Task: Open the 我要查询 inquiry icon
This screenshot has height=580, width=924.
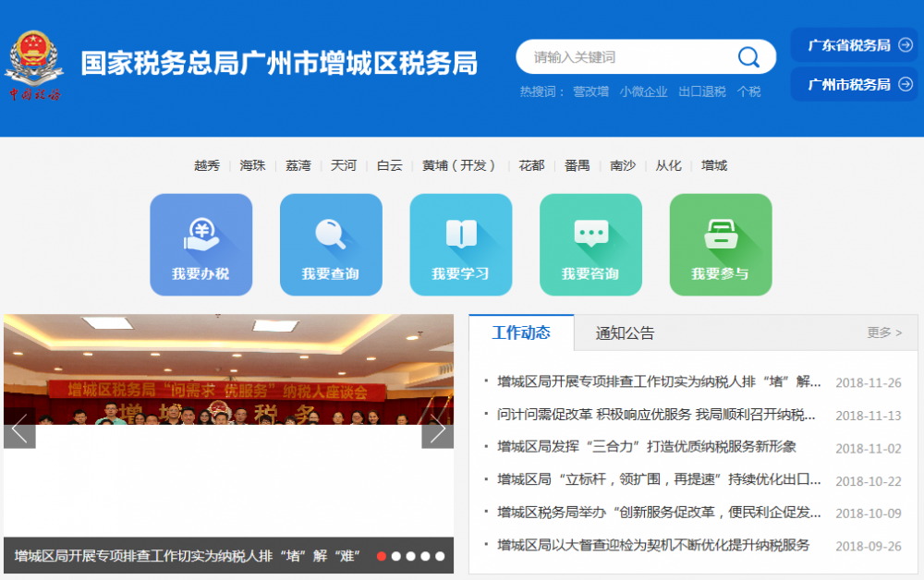Action: coord(331,244)
